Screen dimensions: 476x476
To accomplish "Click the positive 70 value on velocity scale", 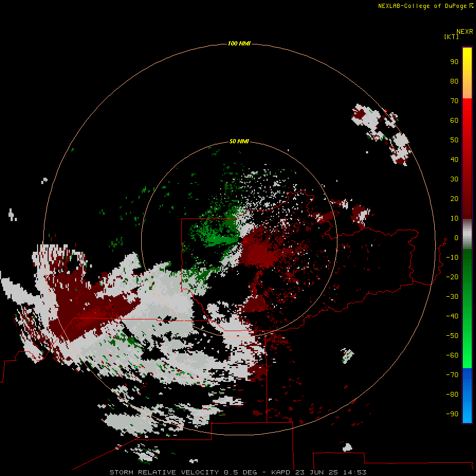I will (x=454, y=101).
